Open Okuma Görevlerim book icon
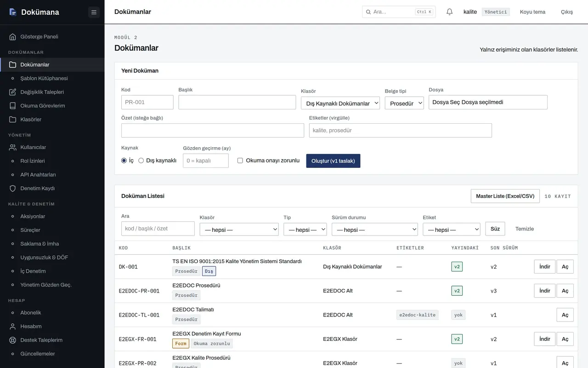Viewport: 588px width, 368px height. tap(13, 106)
